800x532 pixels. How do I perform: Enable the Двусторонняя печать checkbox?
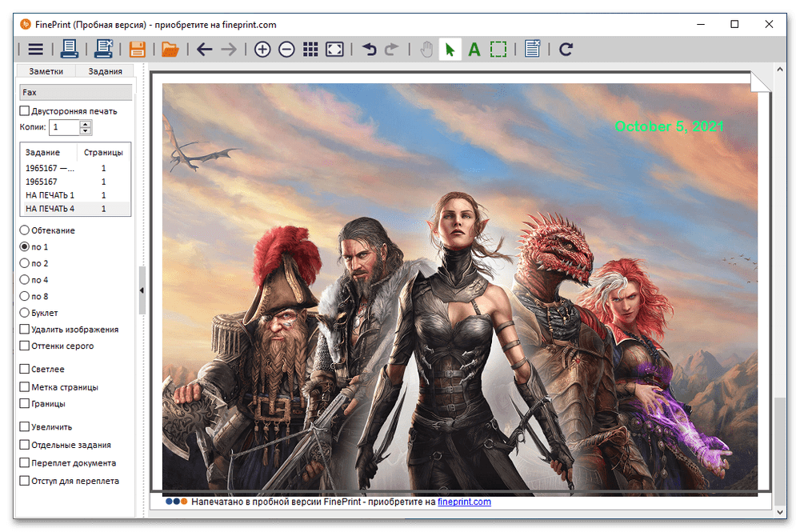[x=25, y=111]
